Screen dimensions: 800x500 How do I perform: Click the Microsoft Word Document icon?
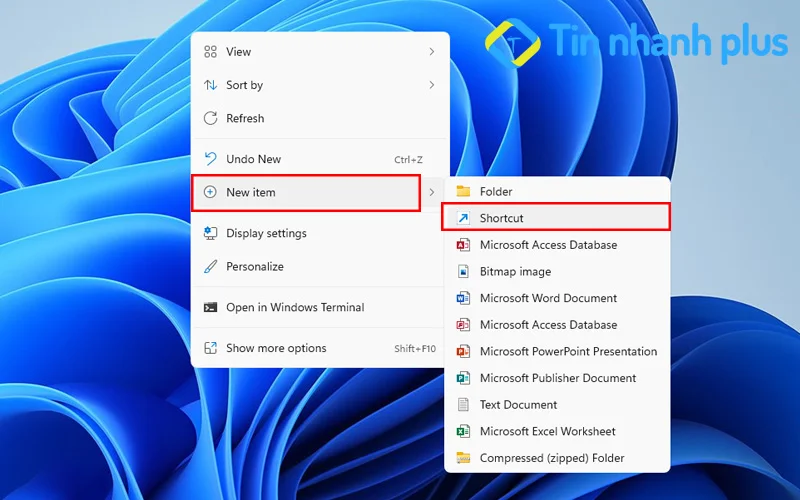coord(463,298)
